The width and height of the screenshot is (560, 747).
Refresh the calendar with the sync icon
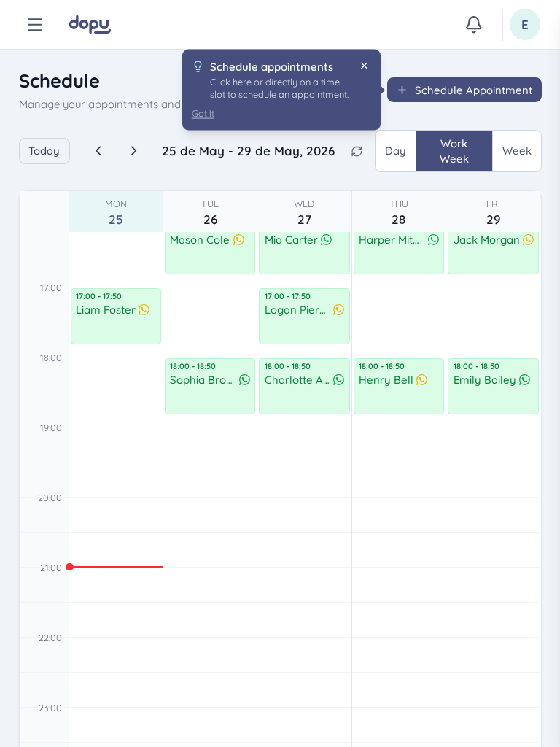tap(357, 151)
